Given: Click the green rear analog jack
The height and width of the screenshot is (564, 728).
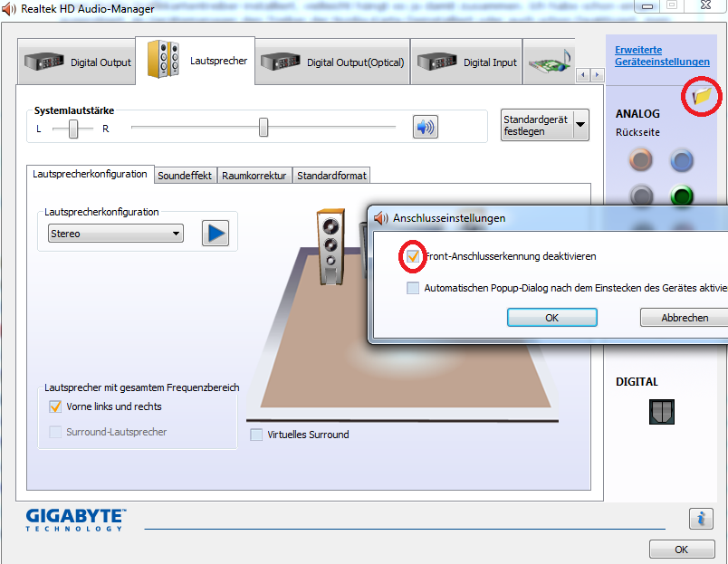Looking at the screenshot, I should tap(682, 196).
